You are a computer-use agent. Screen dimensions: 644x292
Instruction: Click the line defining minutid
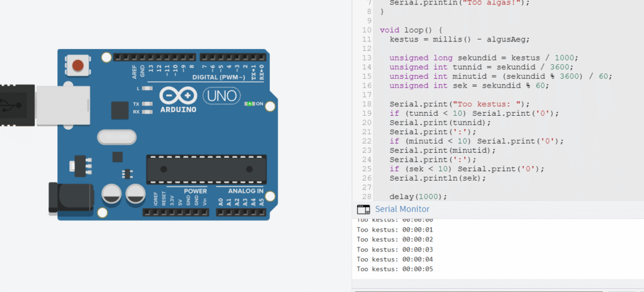coord(501,77)
